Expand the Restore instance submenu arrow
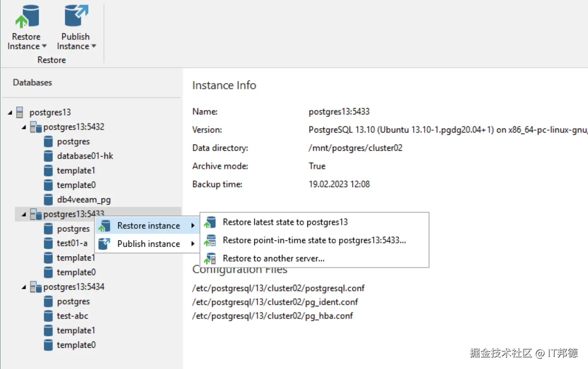The image size is (588, 369). click(x=193, y=226)
